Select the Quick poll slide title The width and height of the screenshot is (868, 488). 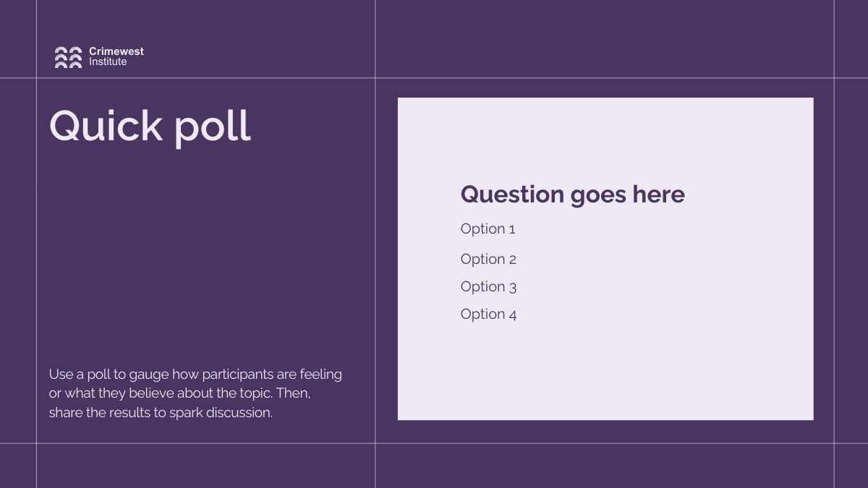(x=150, y=126)
